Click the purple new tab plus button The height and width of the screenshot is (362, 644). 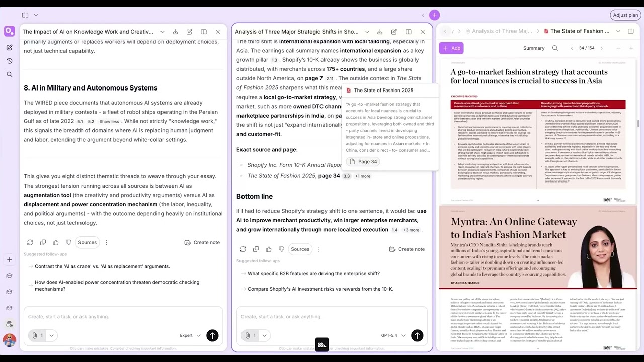click(435, 15)
